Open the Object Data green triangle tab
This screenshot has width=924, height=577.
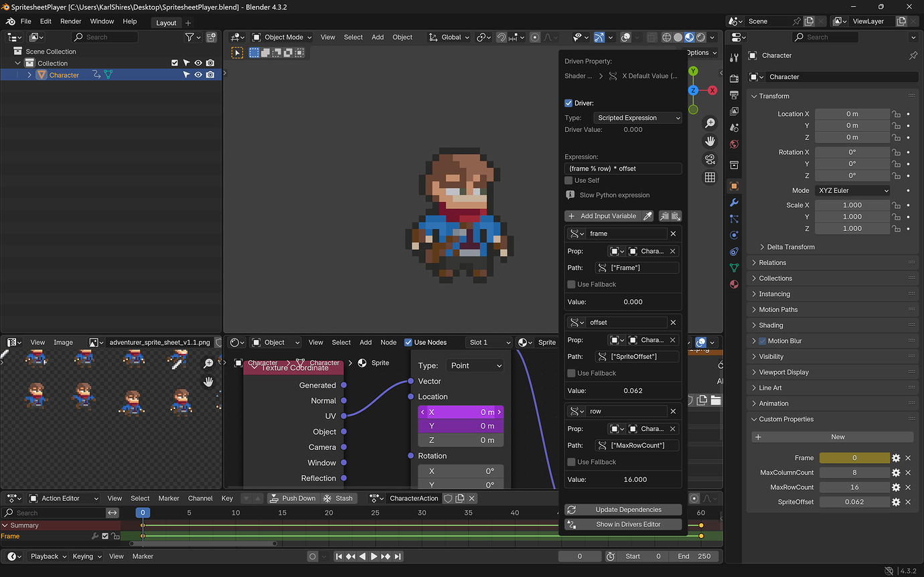734,268
